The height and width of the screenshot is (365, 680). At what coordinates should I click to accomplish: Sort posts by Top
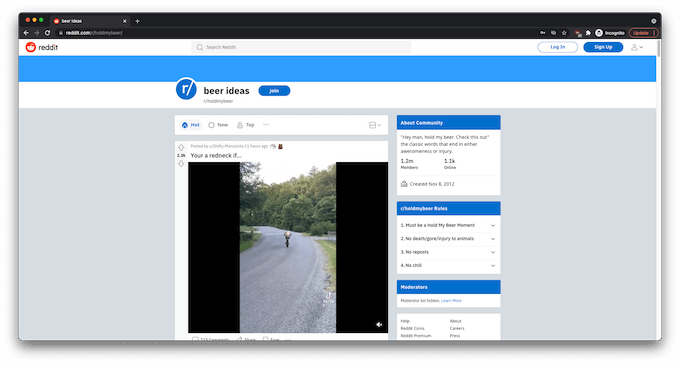coord(245,125)
